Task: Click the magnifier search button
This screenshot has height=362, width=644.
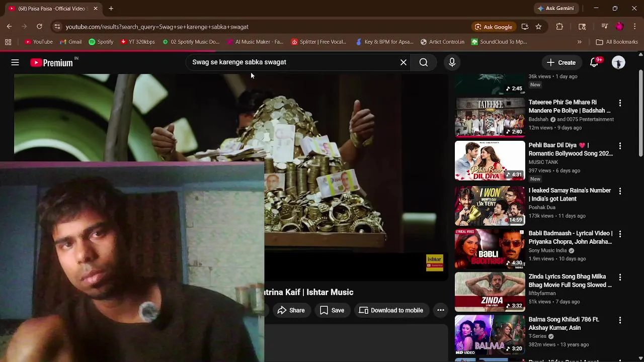Action: [x=424, y=62]
